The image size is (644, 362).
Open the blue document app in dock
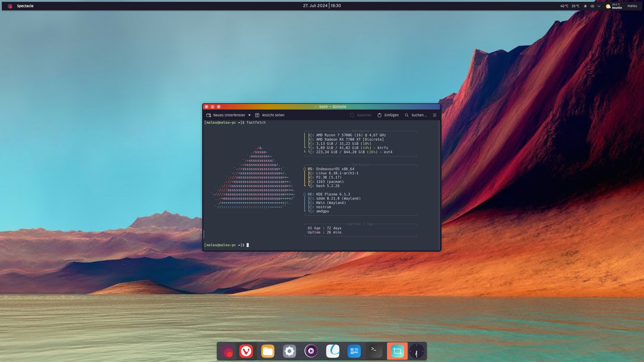coord(354,351)
